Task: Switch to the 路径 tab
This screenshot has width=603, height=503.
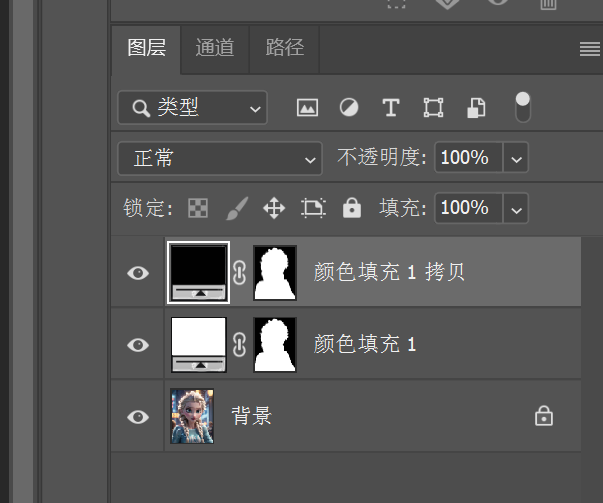Action: pyautogui.click(x=285, y=48)
